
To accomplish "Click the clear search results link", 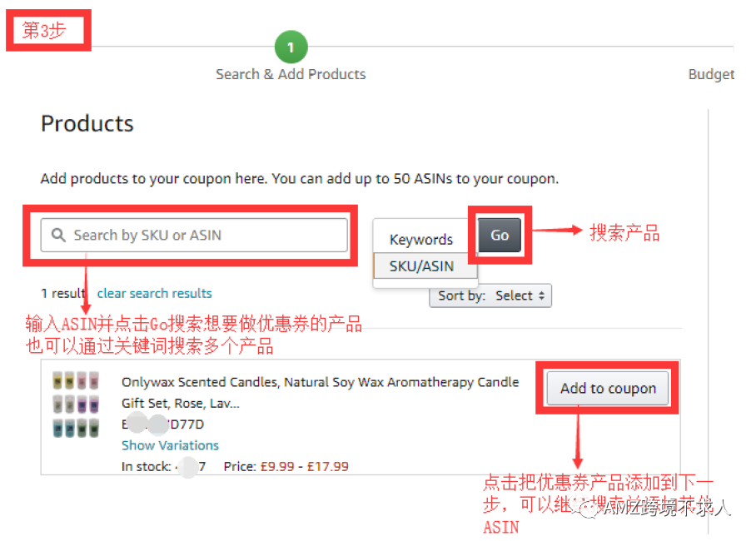I will [x=154, y=293].
